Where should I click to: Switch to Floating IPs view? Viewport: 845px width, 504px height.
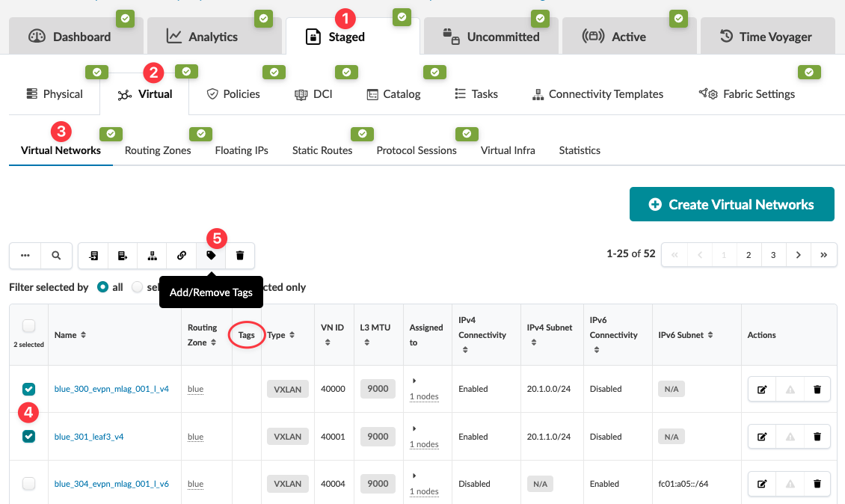[242, 150]
